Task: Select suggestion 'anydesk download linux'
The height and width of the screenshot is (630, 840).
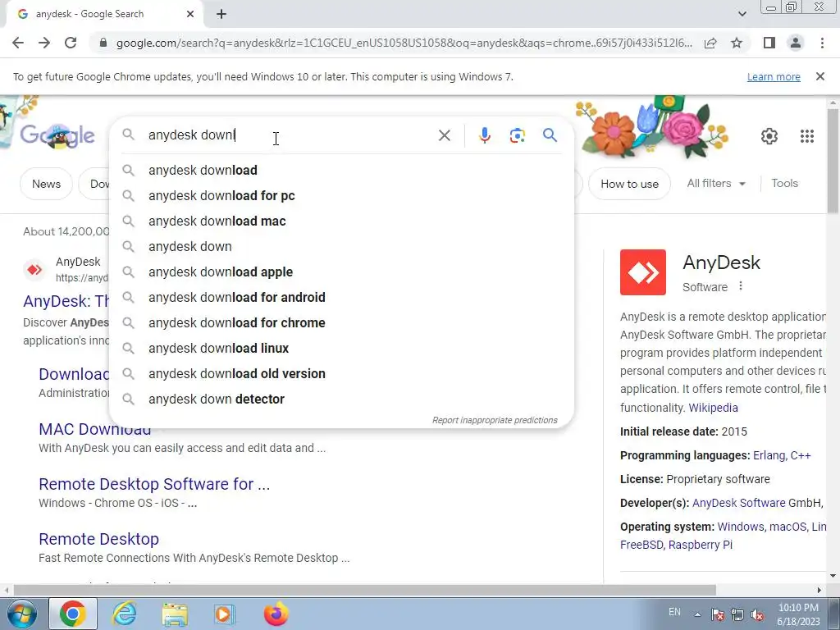Action: pos(341,348)
